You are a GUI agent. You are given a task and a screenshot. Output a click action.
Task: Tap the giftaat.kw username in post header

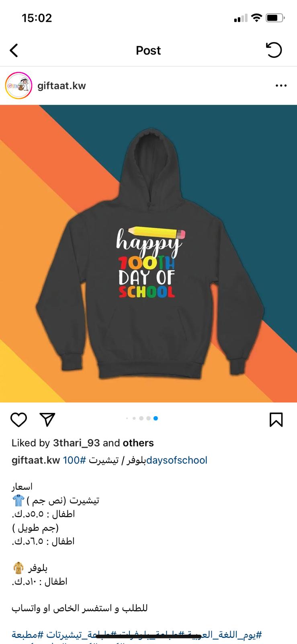click(x=61, y=86)
